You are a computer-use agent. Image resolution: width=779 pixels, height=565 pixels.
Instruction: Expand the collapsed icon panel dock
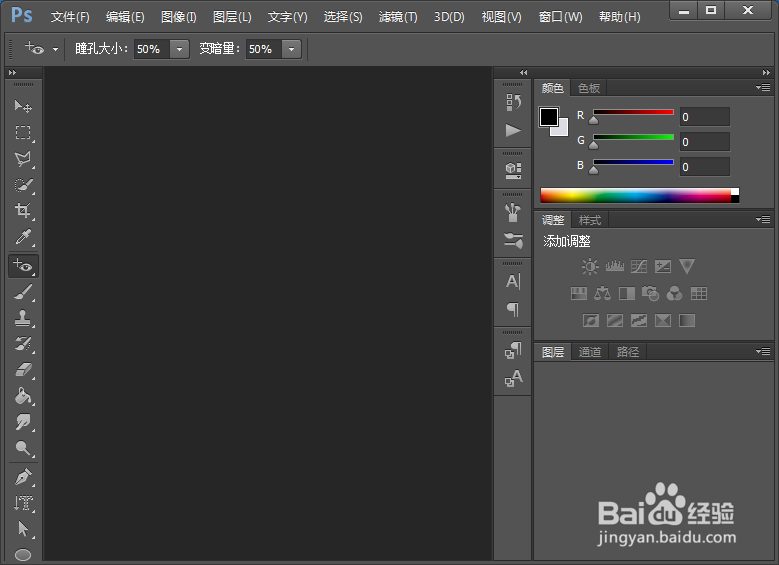click(524, 73)
